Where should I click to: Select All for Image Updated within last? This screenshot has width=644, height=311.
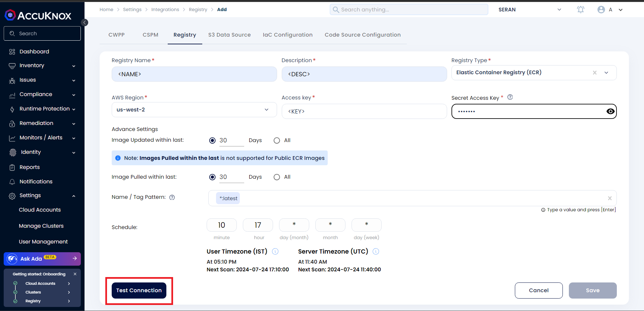(x=277, y=141)
